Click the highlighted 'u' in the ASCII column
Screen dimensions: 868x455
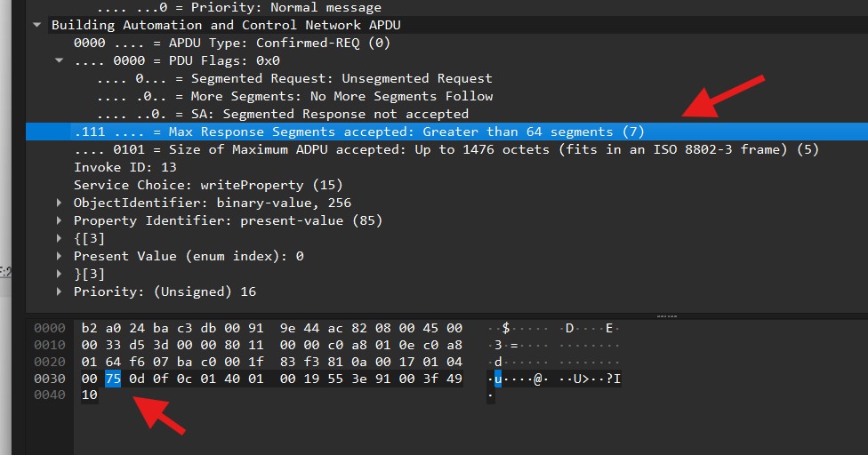click(x=498, y=379)
